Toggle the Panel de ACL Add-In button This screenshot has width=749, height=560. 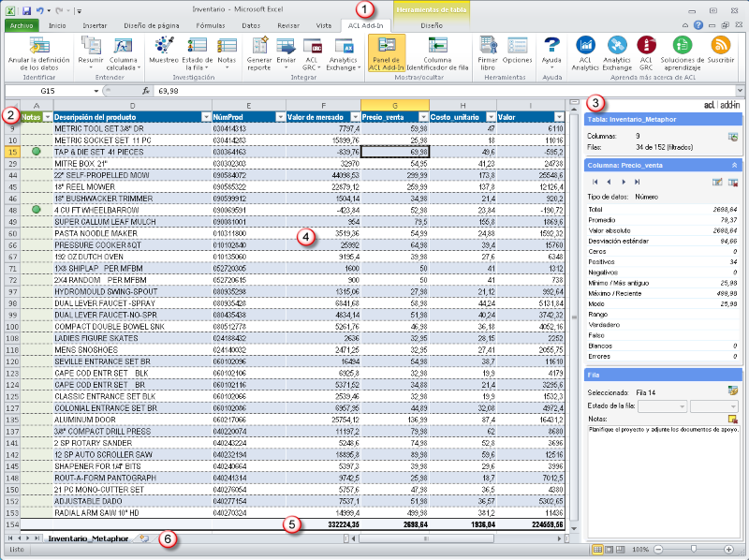pyautogui.click(x=387, y=51)
